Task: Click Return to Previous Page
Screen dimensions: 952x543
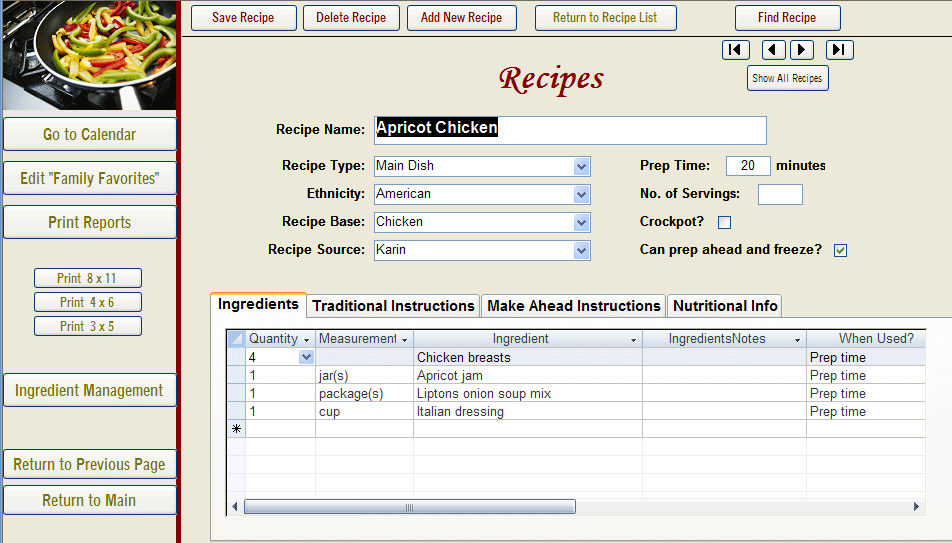Action: coord(90,464)
